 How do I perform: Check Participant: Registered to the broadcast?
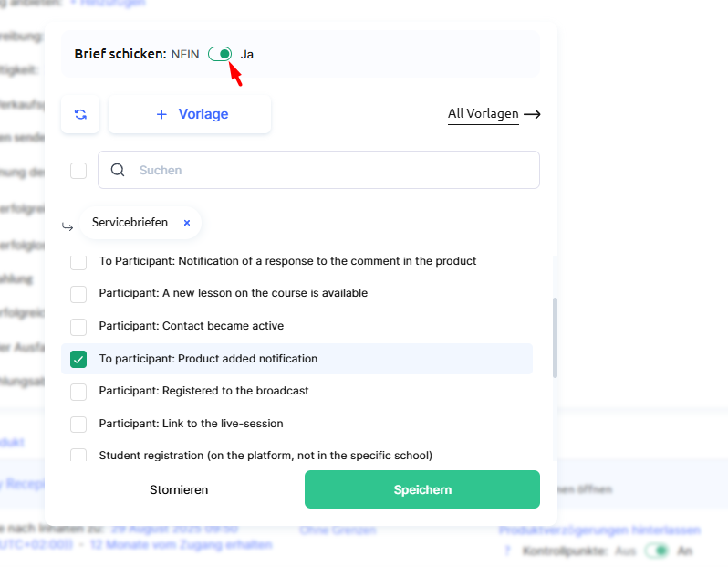(78, 391)
